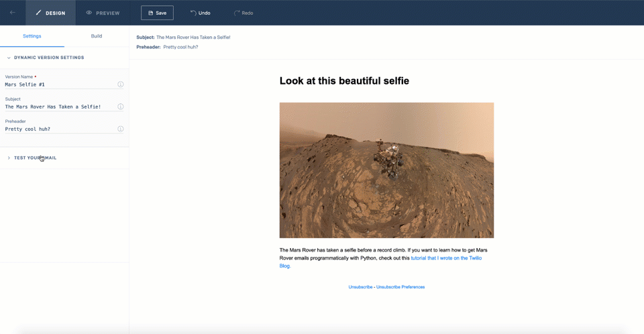This screenshot has width=644, height=334.
Task: Open the Twilio Blog tutorial link
Action: pos(446,258)
